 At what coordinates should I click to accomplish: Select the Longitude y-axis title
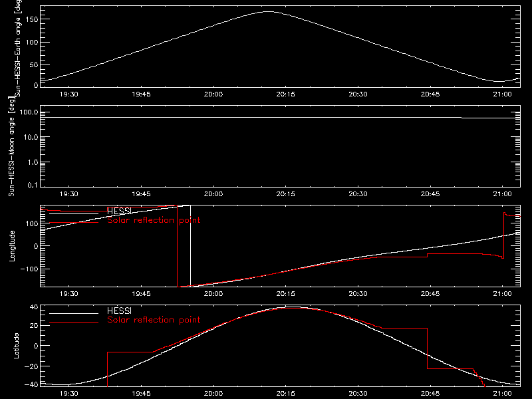(12, 246)
